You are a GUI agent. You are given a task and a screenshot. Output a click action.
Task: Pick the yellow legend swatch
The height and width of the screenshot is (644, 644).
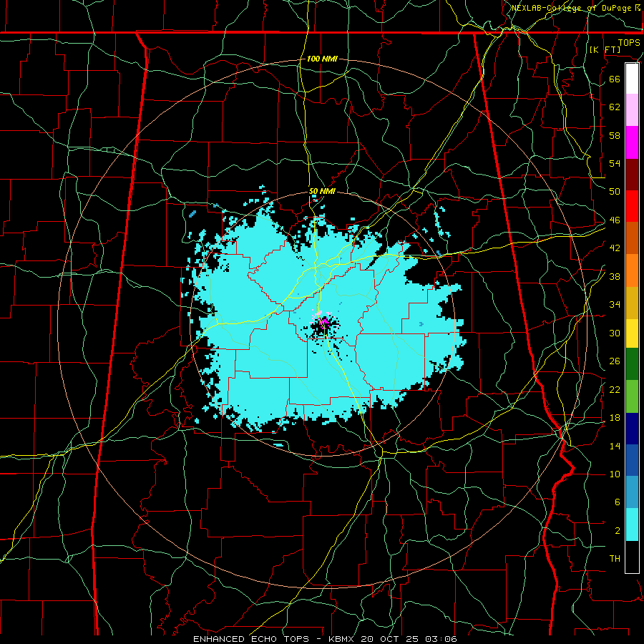point(632,333)
